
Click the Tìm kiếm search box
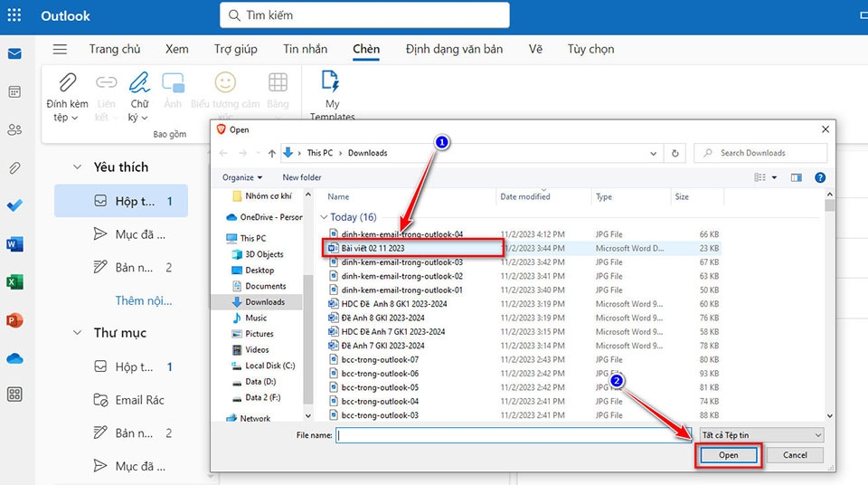364,15
